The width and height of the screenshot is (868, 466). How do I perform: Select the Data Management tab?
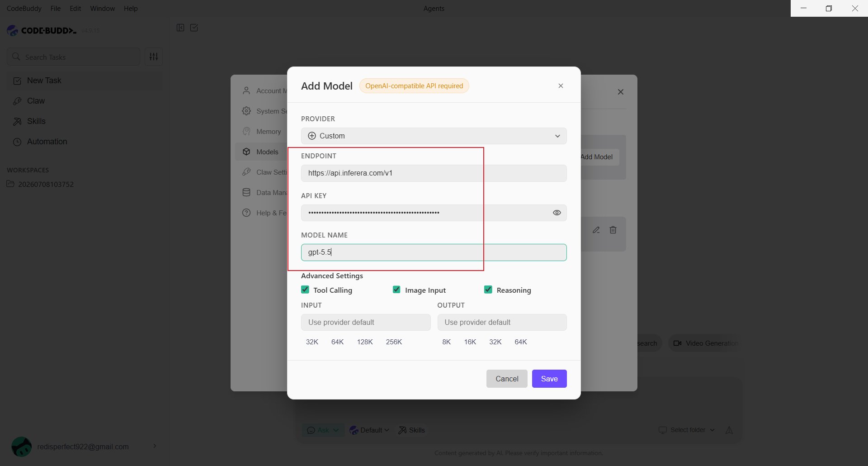tap(264, 192)
